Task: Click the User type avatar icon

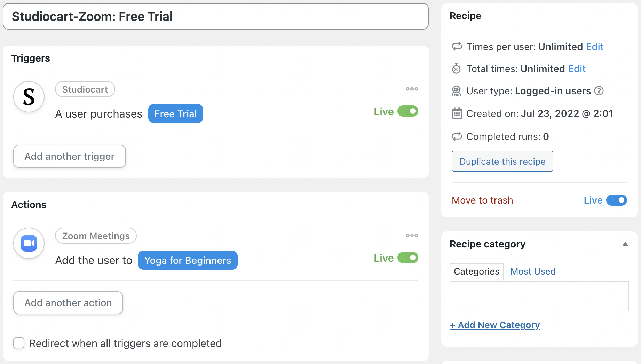Action: pos(457,91)
